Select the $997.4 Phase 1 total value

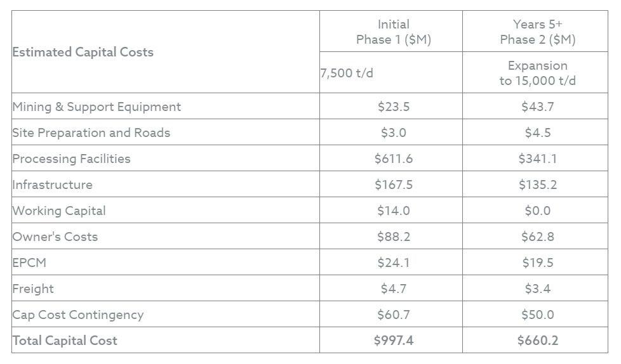tap(393, 341)
